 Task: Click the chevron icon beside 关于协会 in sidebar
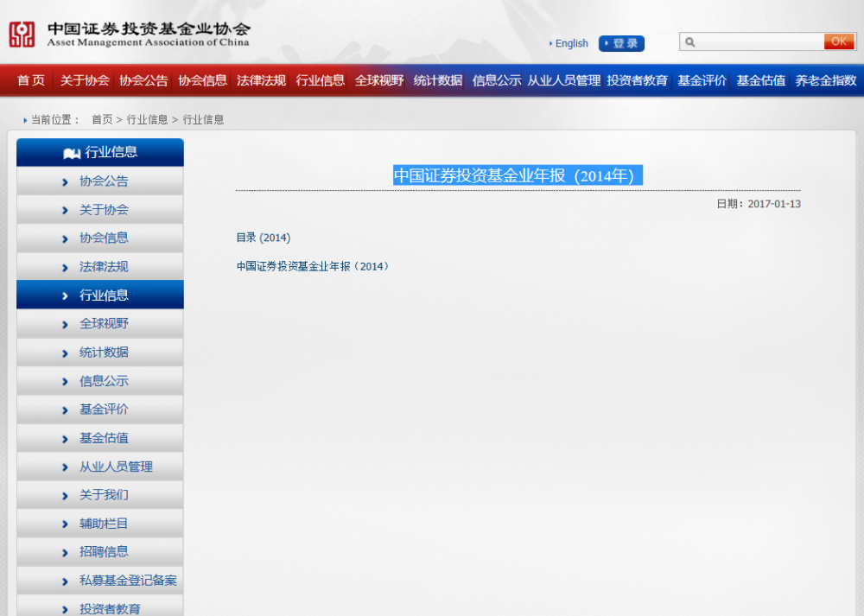coord(65,211)
